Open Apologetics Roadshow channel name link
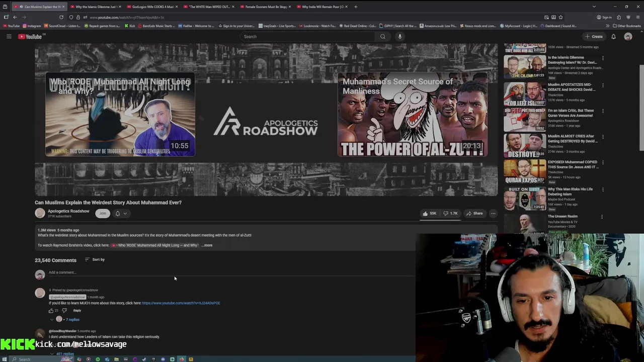 (68, 211)
